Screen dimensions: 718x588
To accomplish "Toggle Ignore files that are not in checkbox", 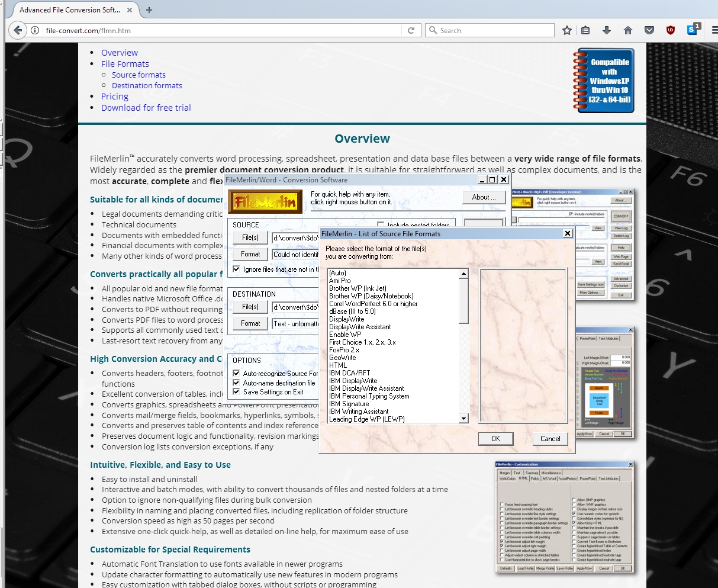I will coord(236,269).
